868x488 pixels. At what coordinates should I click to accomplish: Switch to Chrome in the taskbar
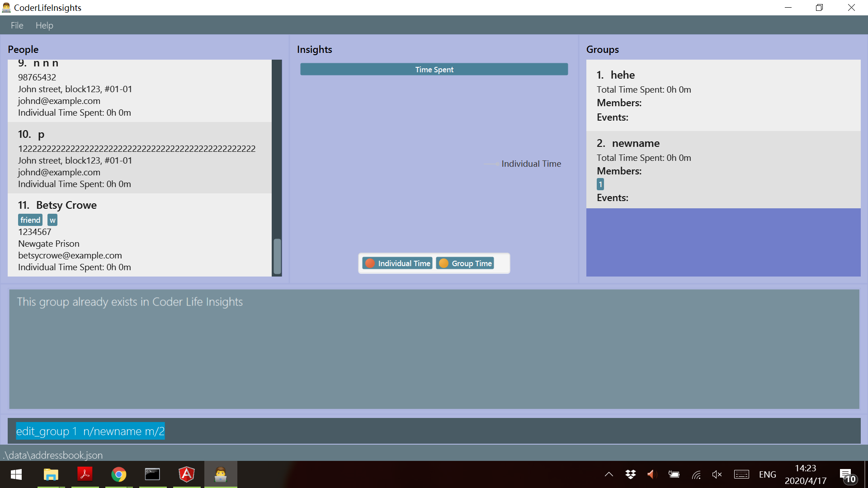click(x=118, y=474)
